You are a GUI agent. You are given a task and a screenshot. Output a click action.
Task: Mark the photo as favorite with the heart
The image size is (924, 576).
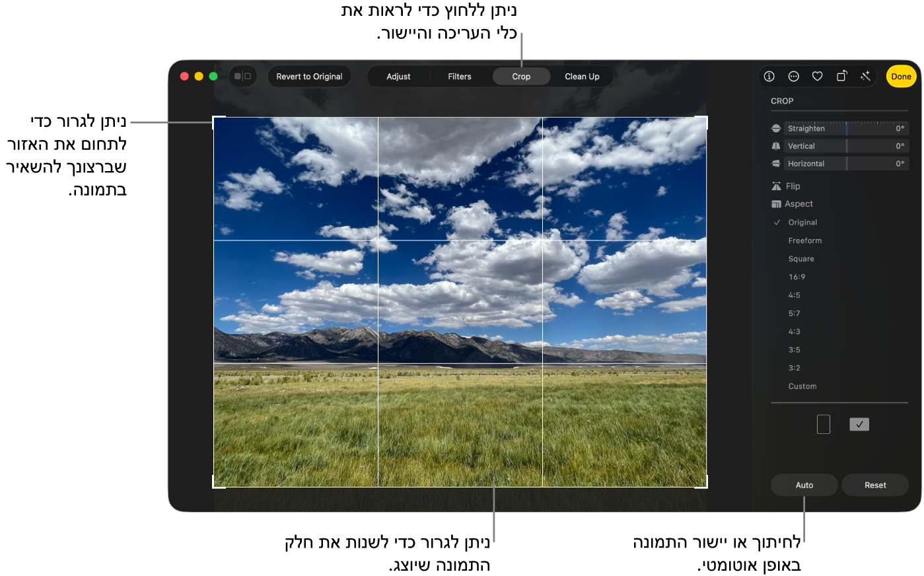pos(818,77)
